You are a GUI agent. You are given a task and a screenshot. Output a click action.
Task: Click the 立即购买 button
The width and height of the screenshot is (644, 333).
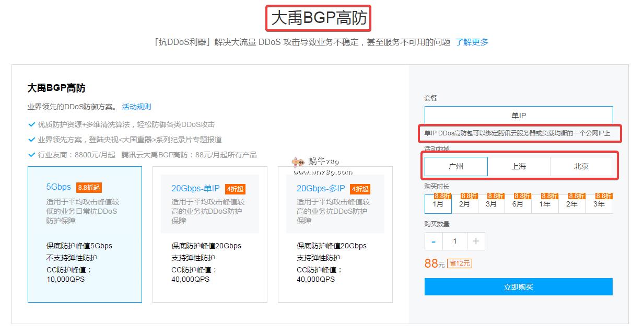pyautogui.click(x=518, y=287)
